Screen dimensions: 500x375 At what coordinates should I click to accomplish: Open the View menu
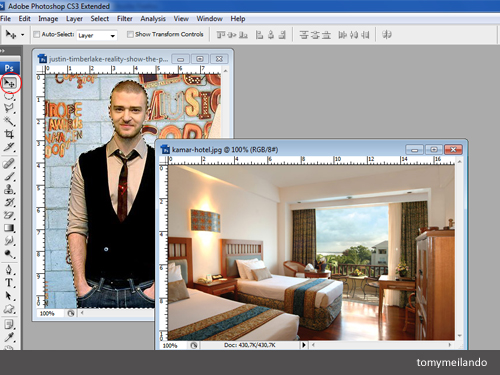[181, 19]
